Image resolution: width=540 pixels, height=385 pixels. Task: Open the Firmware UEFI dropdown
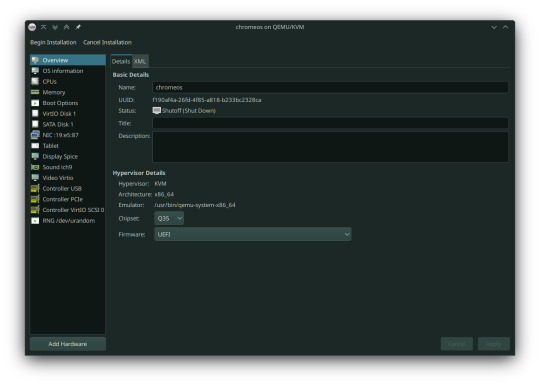pos(253,234)
